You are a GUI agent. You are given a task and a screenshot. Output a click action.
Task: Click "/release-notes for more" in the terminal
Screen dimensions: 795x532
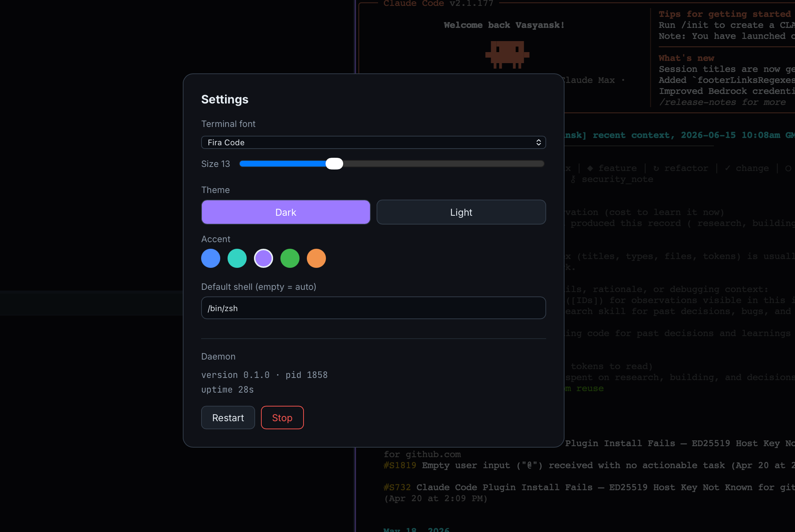[x=722, y=102]
